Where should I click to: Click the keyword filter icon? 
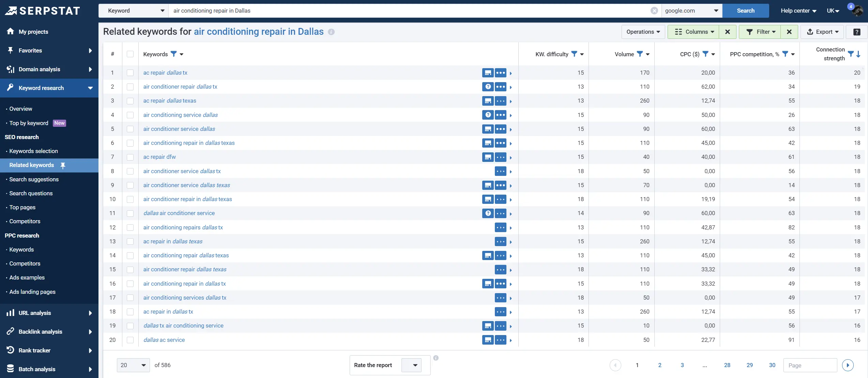tap(173, 55)
